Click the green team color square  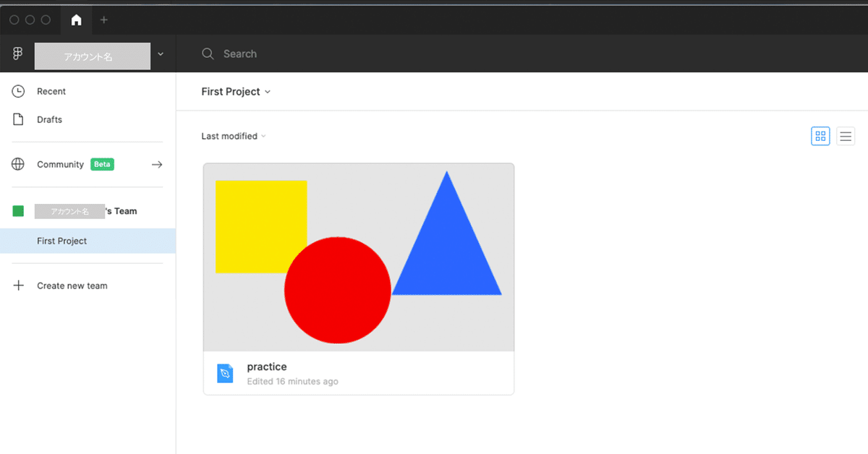pos(18,211)
